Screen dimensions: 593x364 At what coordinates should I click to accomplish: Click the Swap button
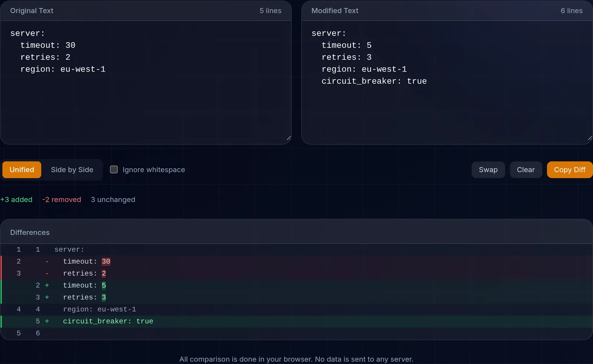pyautogui.click(x=488, y=170)
